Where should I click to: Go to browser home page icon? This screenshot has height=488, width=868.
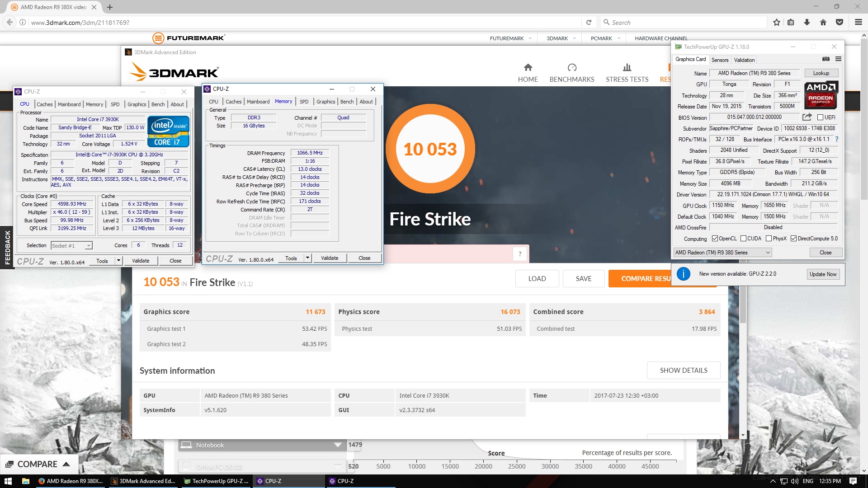pos(823,22)
